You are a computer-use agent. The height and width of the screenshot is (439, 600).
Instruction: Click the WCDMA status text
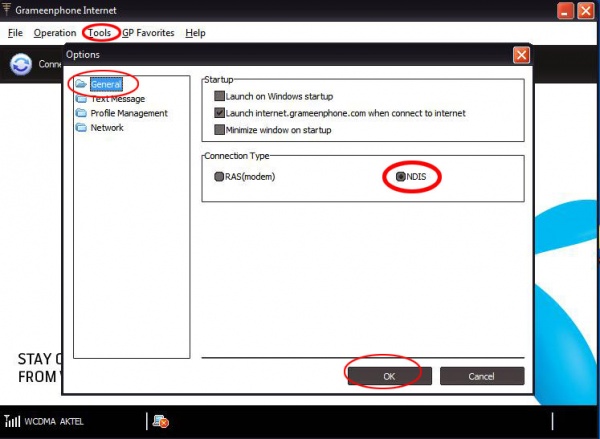pyautogui.click(x=40, y=421)
